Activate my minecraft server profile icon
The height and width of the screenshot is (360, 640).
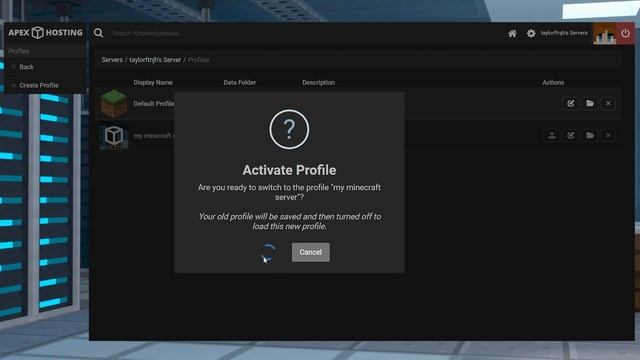[552, 136]
